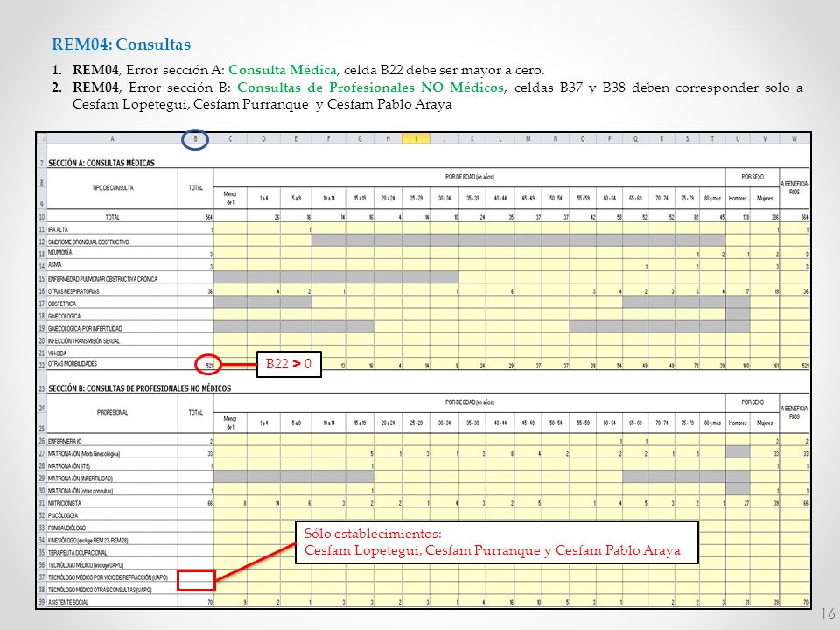Image resolution: width=840 pixels, height=630 pixels.
Task: Select the 'ASISTENTE SOCIAL' row label
Action: click(68, 602)
